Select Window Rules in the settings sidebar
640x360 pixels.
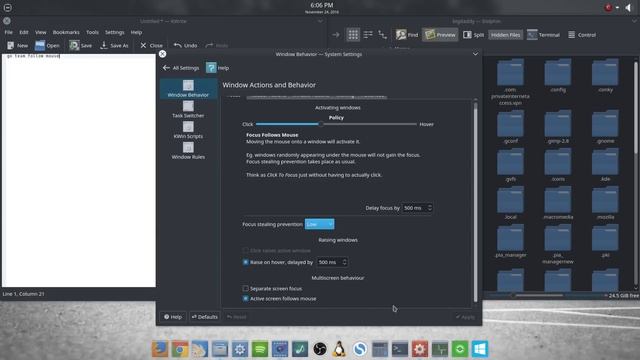point(188,151)
